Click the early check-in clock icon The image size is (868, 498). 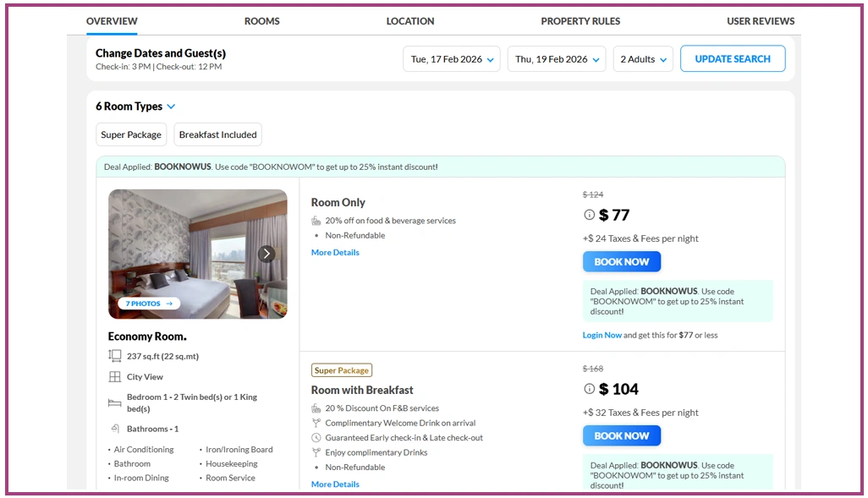pyautogui.click(x=316, y=438)
